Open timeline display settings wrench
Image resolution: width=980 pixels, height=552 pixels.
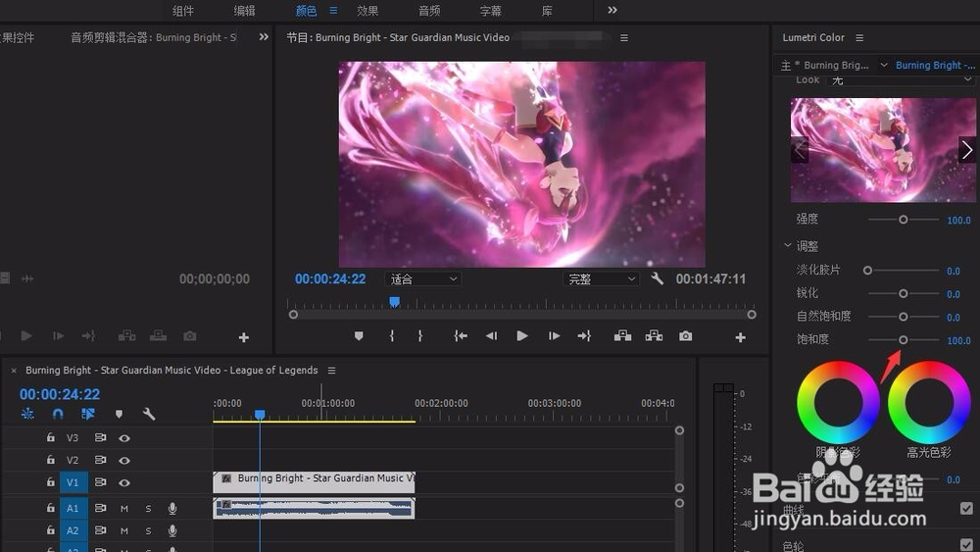pos(149,414)
